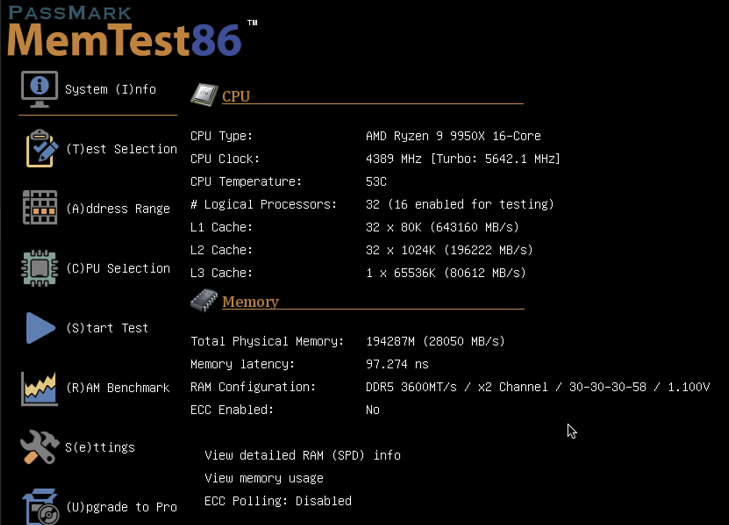Open View memory usage
The width and height of the screenshot is (729, 525).
point(264,478)
